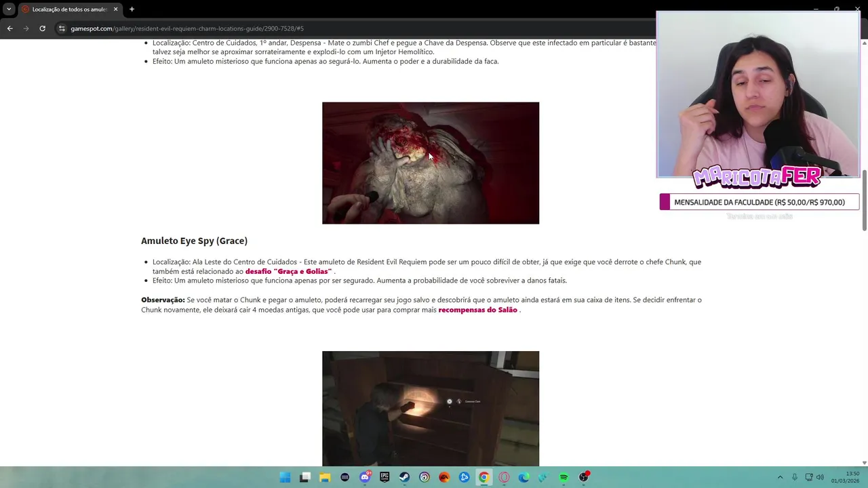Open File Explorer from the taskbar
Screen dimensions: 868x488
(x=325, y=477)
